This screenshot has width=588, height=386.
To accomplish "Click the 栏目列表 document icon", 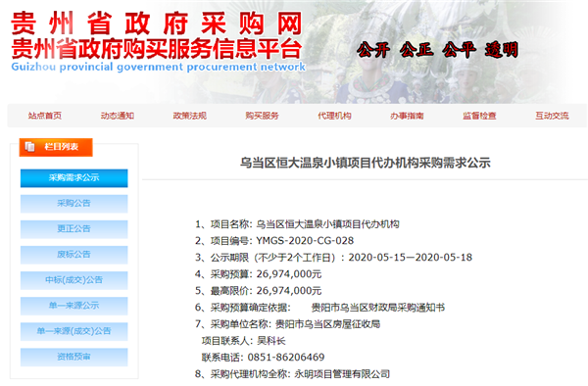I will point(29,147).
